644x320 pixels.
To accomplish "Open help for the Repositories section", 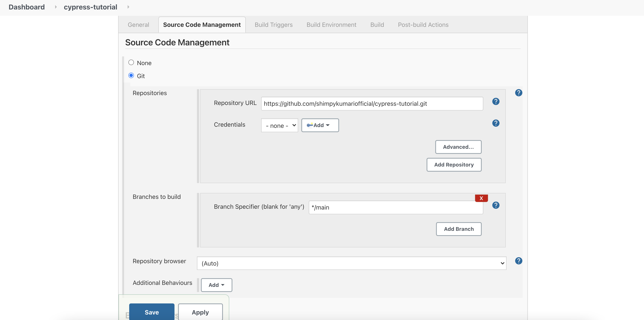I will click(x=519, y=93).
